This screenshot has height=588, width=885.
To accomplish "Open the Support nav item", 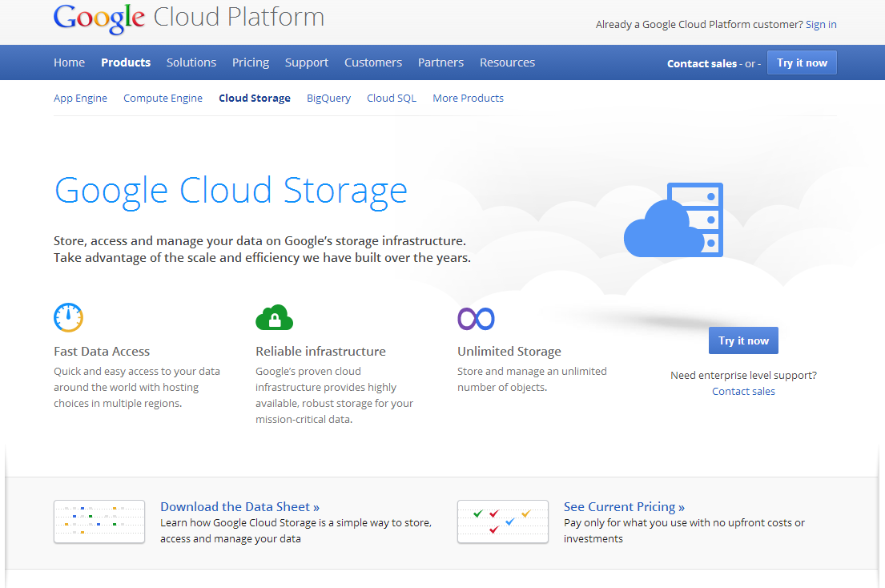I will click(x=307, y=62).
